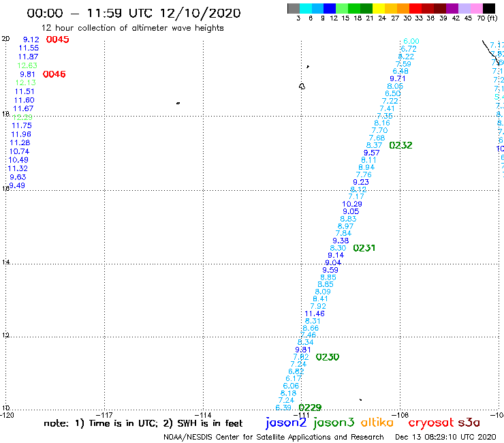The width and height of the screenshot is (504, 443).
Task: Select the 8.16 wave height reading
Action: click(382, 123)
